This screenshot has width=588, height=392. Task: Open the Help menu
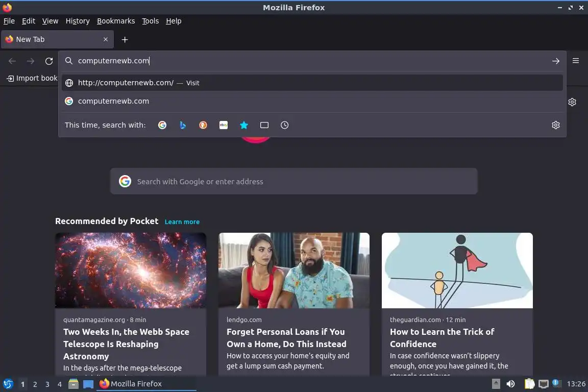coord(174,21)
